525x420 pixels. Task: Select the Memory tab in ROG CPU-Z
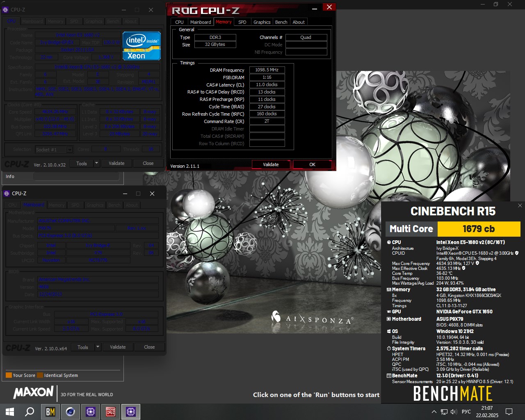(x=224, y=22)
